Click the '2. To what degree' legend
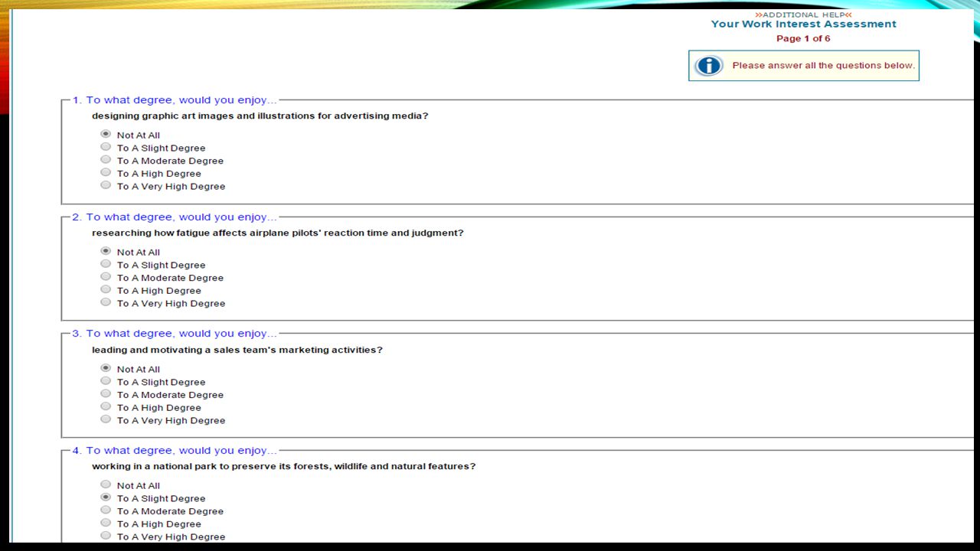This screenshot has width=980, height=551. click(x=175, y=217)
